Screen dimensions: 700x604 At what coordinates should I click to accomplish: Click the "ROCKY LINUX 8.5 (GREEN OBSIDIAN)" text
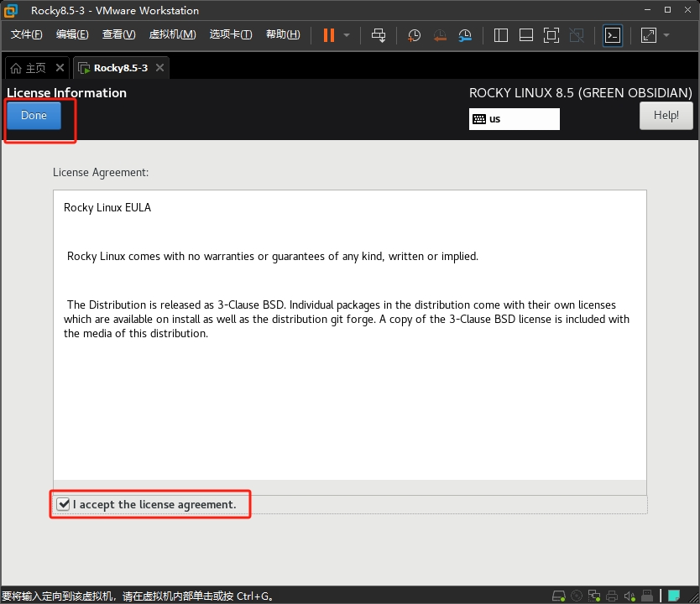[580, 93]
